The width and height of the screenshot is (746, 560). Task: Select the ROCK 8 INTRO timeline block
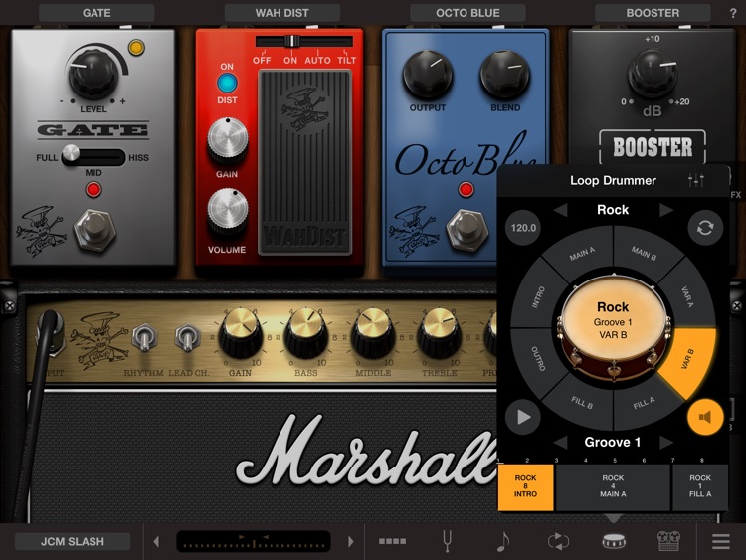(x=526, y=486)
